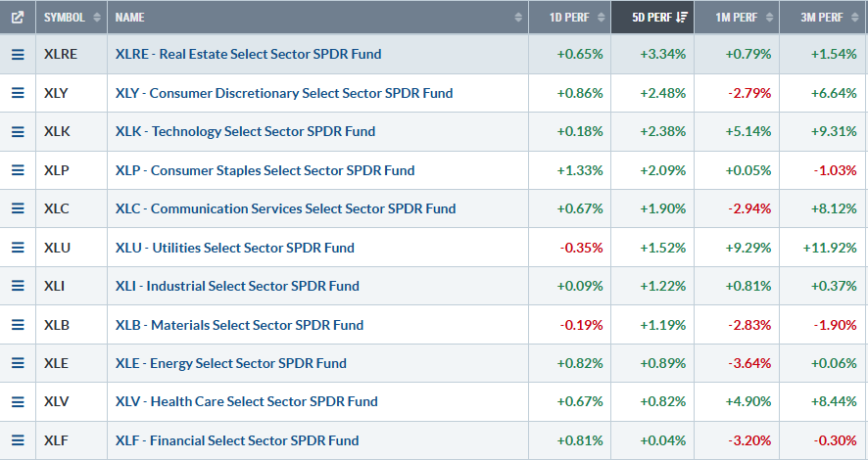This screenshot has width=868, height=460.
Task: Sort by the 1M PERF column header
Action: pos(736,18)
